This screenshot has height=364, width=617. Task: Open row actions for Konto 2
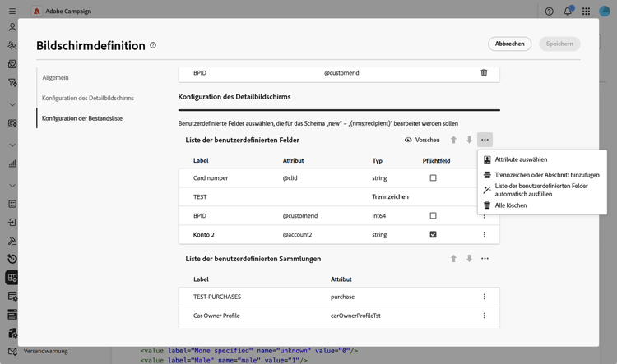tap(484, 235)
